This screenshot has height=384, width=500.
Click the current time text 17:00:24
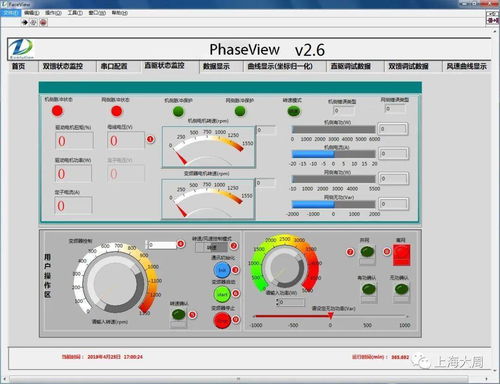pyautogui.click(x=133, y=357)
